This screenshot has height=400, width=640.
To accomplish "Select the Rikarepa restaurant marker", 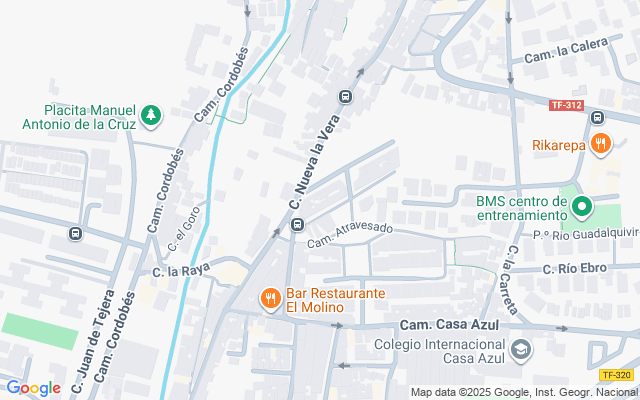I will point(600,144).
